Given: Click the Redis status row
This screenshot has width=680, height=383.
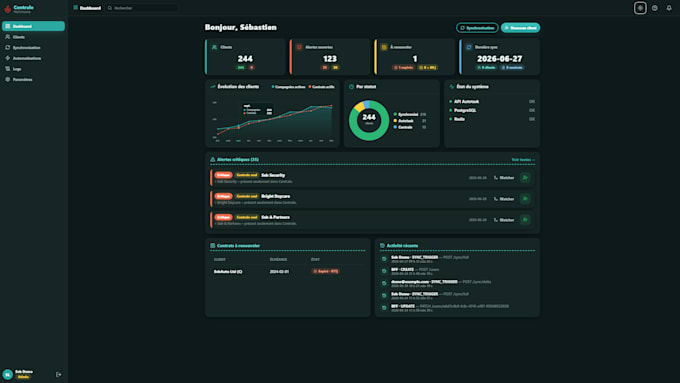Looking at the screenshot, I should [492, 119].
